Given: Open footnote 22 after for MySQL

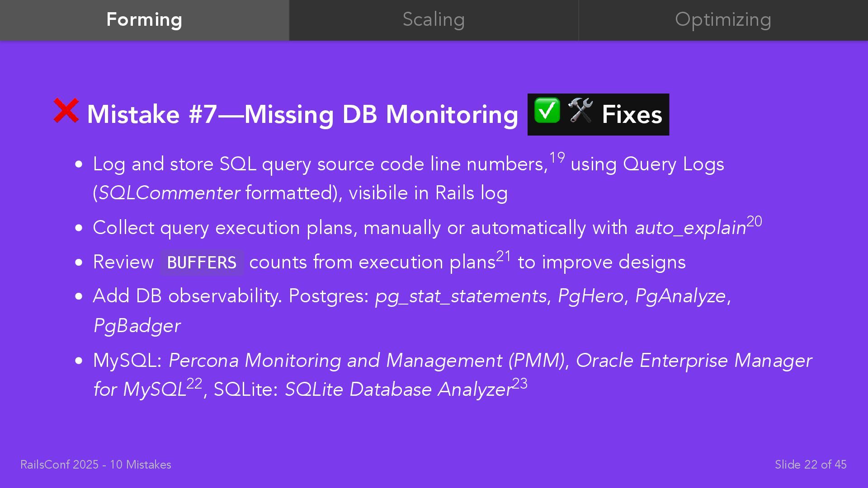Looking at the screenshot, I should [x=194, y=383].
